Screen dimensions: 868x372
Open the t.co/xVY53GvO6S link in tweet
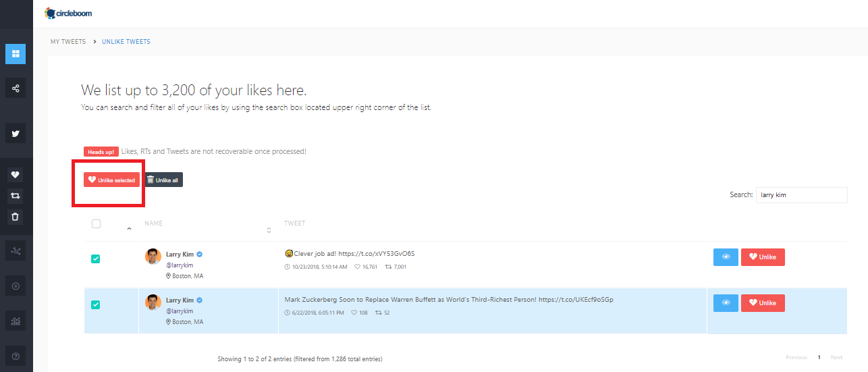377,254
